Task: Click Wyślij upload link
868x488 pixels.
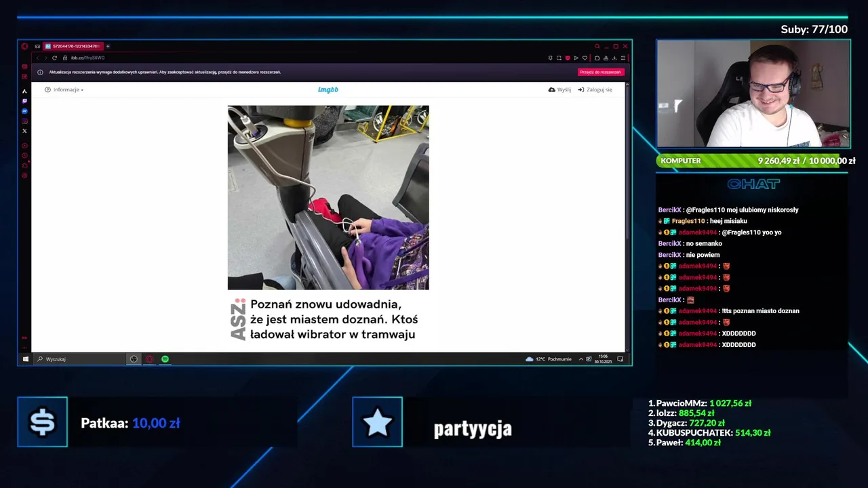Action: click(559, 89)
